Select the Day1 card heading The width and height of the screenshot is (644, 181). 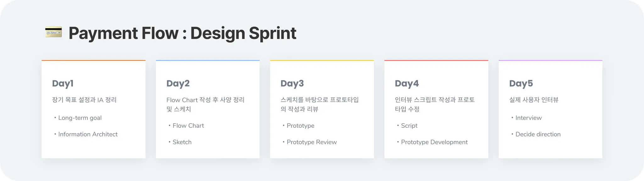coord(63,83)
